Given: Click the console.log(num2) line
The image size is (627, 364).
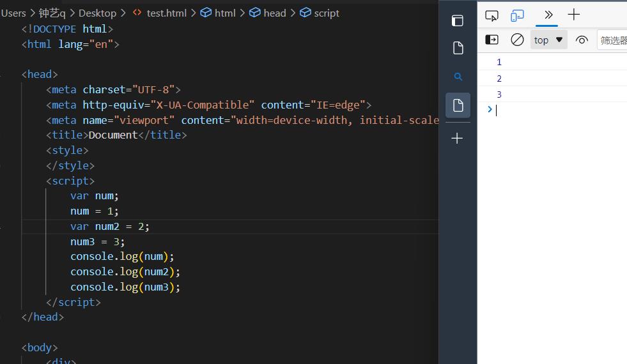Looking at the screenshot, I should [x=125, y=271].
